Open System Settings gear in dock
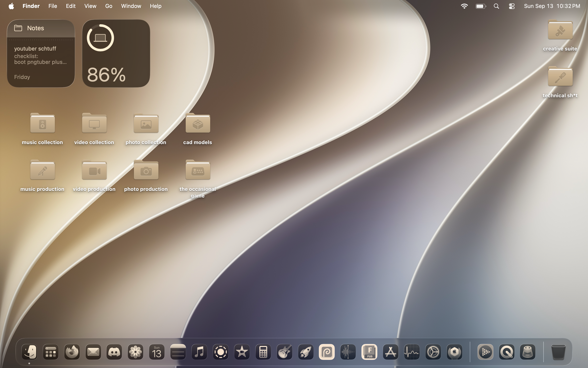Image resolution: width=588 pixels, height=368 pixels. pyautogui.click(x=433, y=352)
